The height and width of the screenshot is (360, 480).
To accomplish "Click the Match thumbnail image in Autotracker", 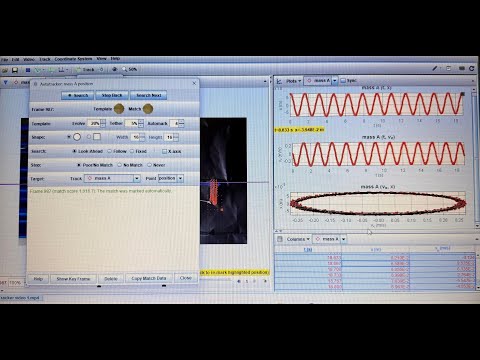I will pyautogui.click(x=148, y=109).
